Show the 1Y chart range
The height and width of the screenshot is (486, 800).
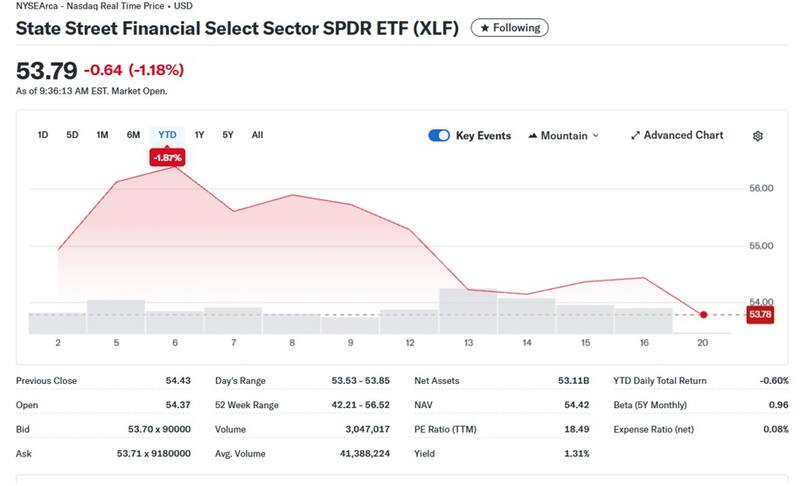point(199,135)
